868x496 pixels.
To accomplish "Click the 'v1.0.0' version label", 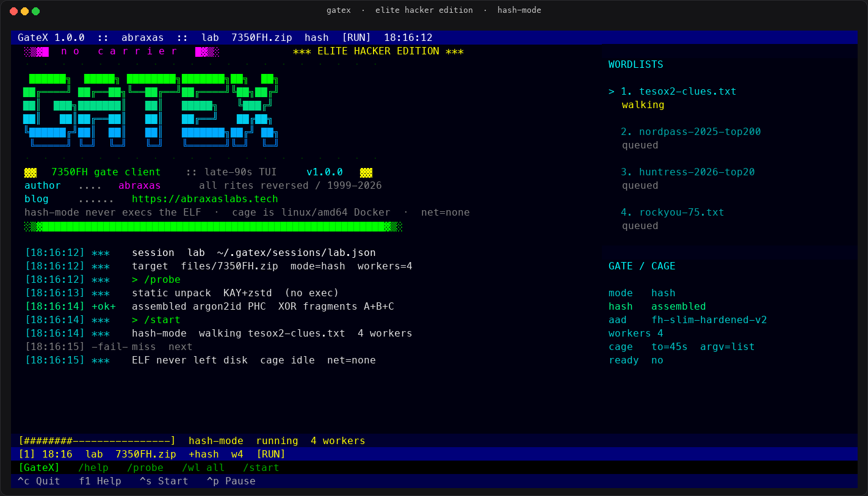I will 325,172.
